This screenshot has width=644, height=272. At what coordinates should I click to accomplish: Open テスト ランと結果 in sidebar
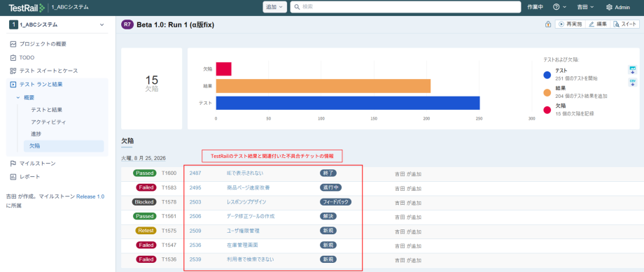click(x=41, y=84)
